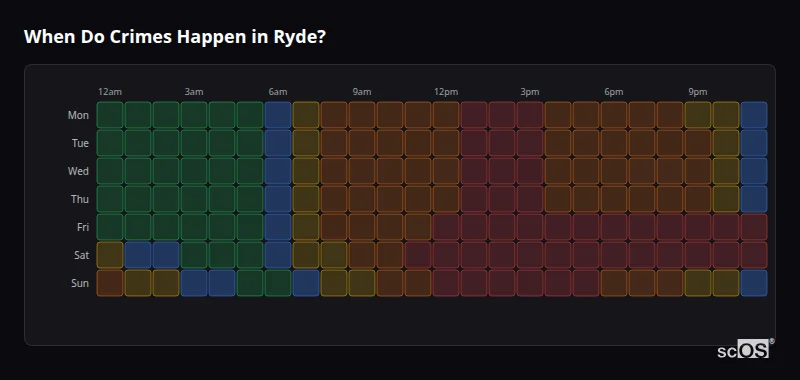800x380 pixels.
Task: Select the 'Tue' row label
Action: (80, 143)
